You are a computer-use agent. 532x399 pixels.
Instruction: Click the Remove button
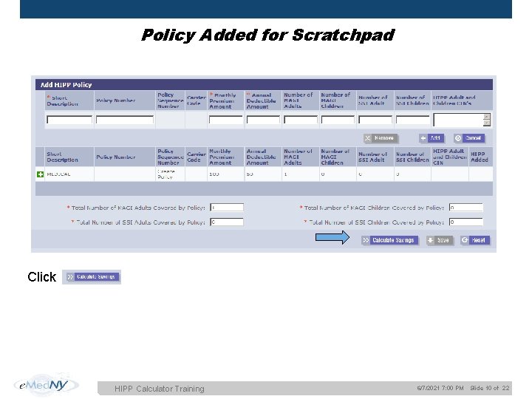[381, 138]
